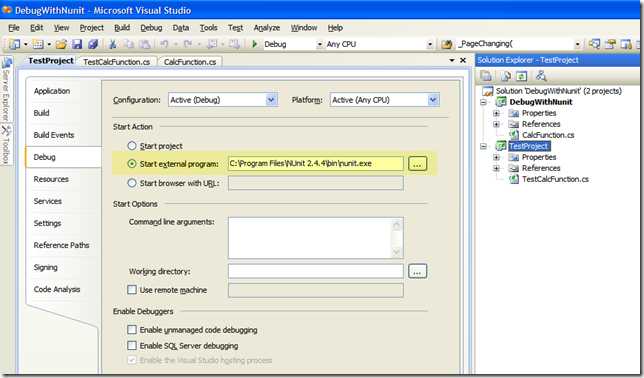The image size is (644, 378).
Task: Click the green Start Debugging arrow
Action: point(254,44)
